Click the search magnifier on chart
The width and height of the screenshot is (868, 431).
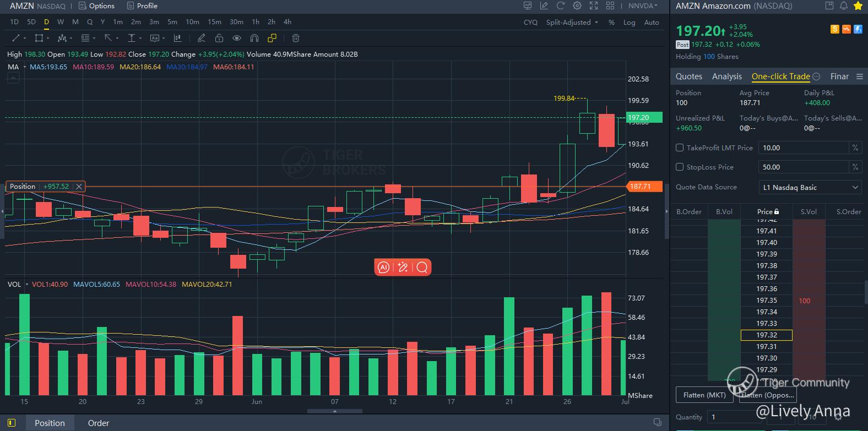pyautogui.click(x=422, y=267)
